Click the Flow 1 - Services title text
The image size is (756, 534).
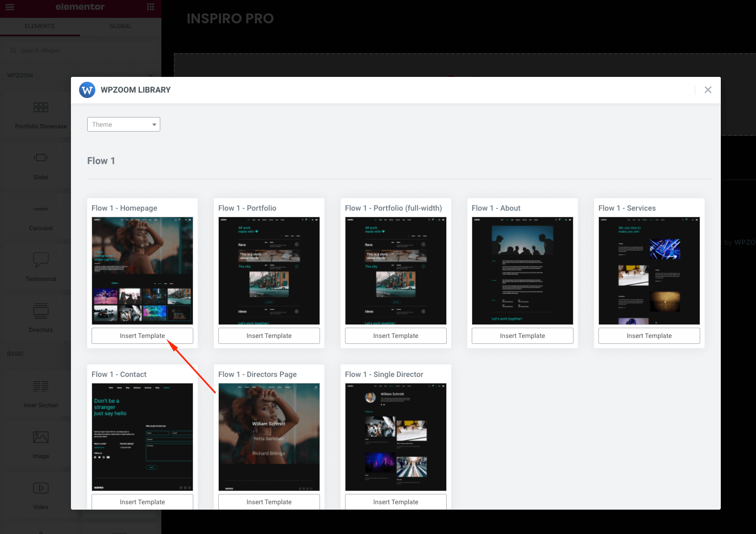tap(627, 208)
